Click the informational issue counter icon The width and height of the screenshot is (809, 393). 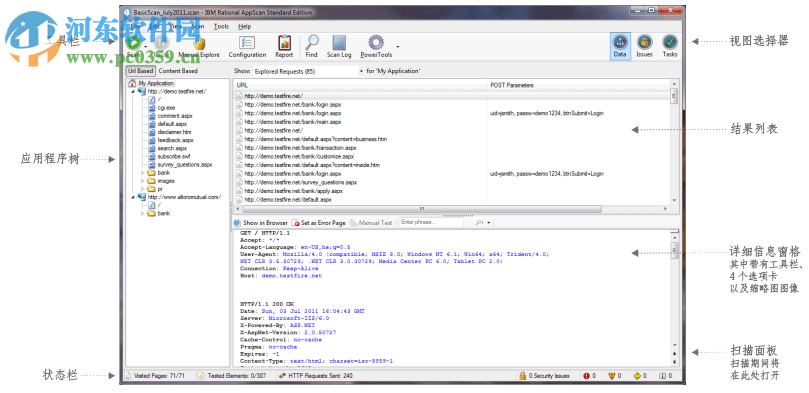click(662, 376)
